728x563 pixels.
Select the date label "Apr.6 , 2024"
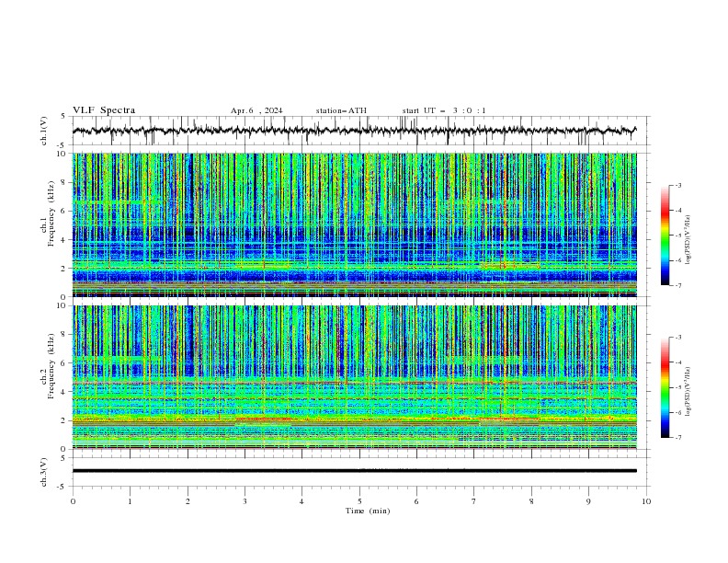pyautogui.click(x=256, y=110)
